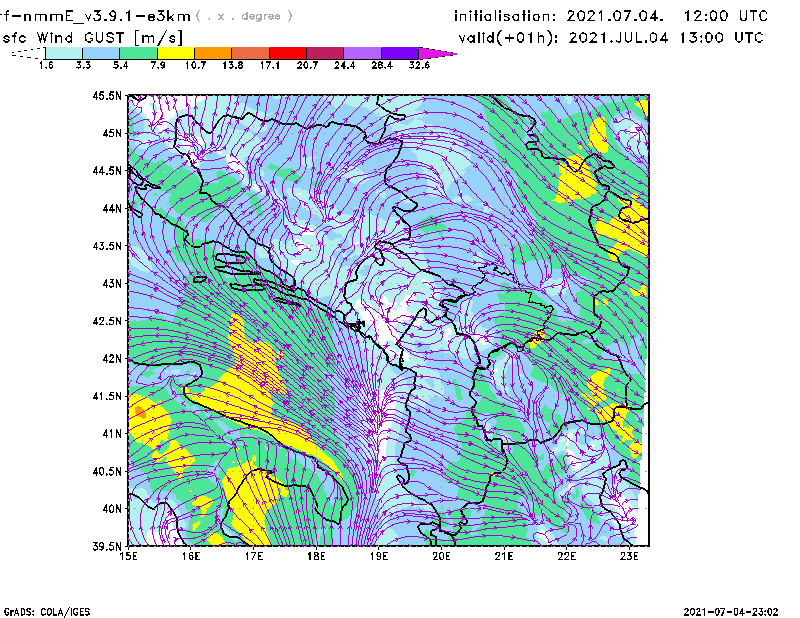Click the magenta arrow end of the colorbar

[x=437, y=53]
